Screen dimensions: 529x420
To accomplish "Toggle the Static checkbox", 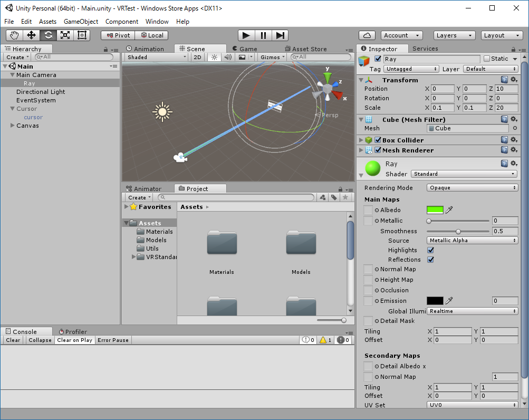I will (486, 59).
